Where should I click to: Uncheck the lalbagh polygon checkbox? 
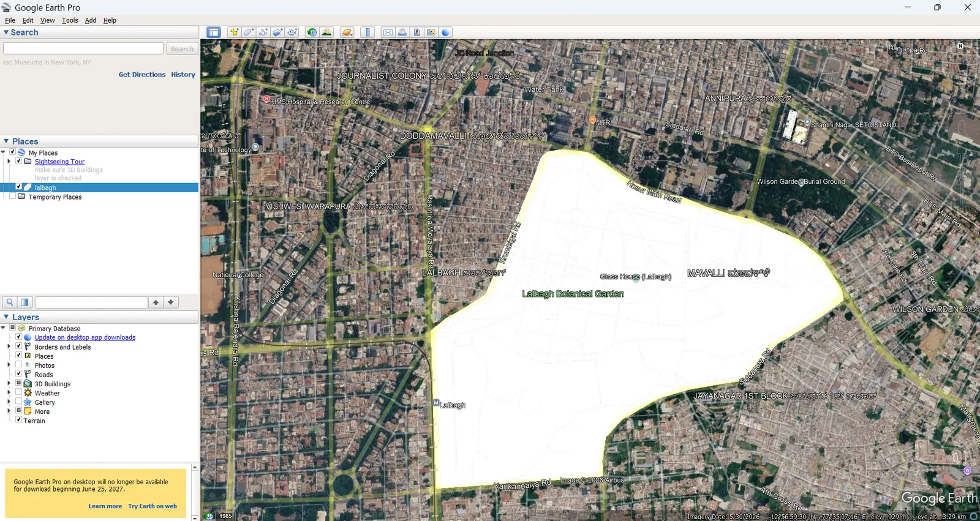point(18,187)
